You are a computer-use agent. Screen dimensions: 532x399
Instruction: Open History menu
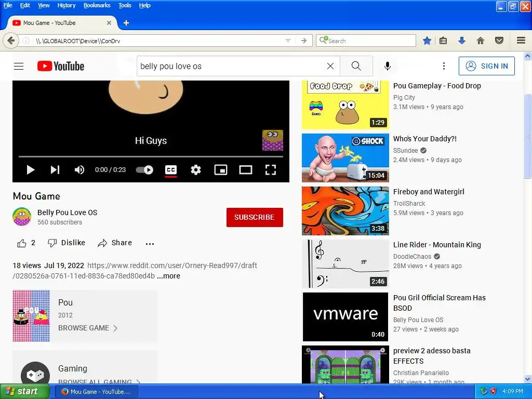coord(66,5)
